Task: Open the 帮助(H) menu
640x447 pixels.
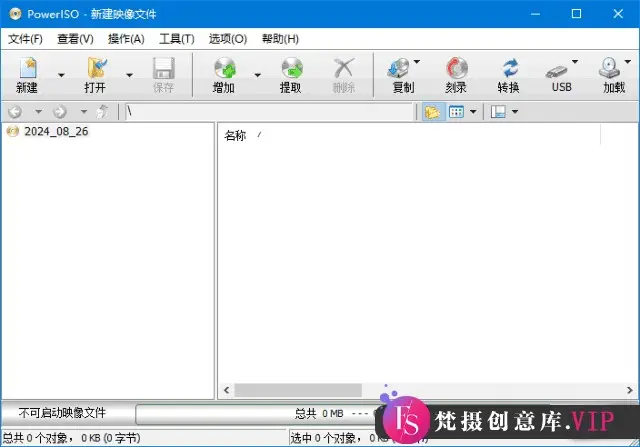Action: pyautogui.click(x=280, y=39)
